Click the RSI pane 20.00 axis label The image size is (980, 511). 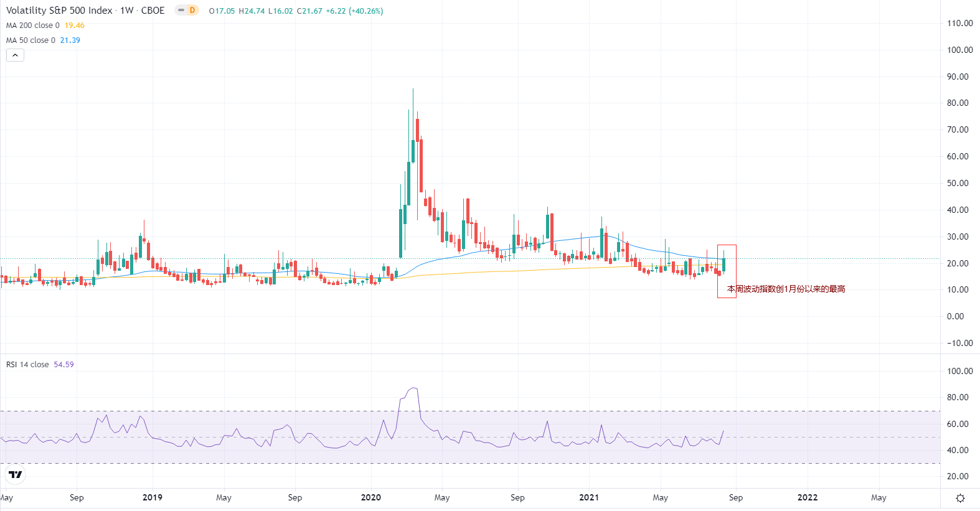(x=958, y=476)
